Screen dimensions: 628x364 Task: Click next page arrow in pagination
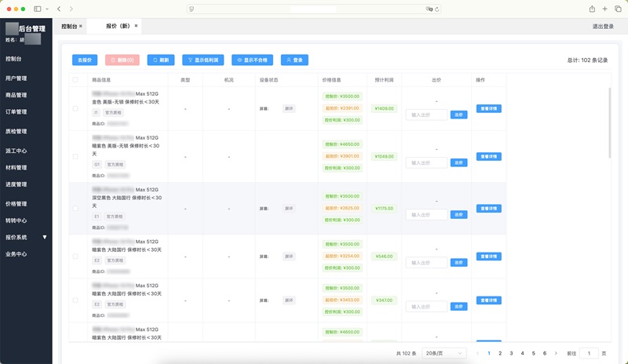(x=556, y=354)
